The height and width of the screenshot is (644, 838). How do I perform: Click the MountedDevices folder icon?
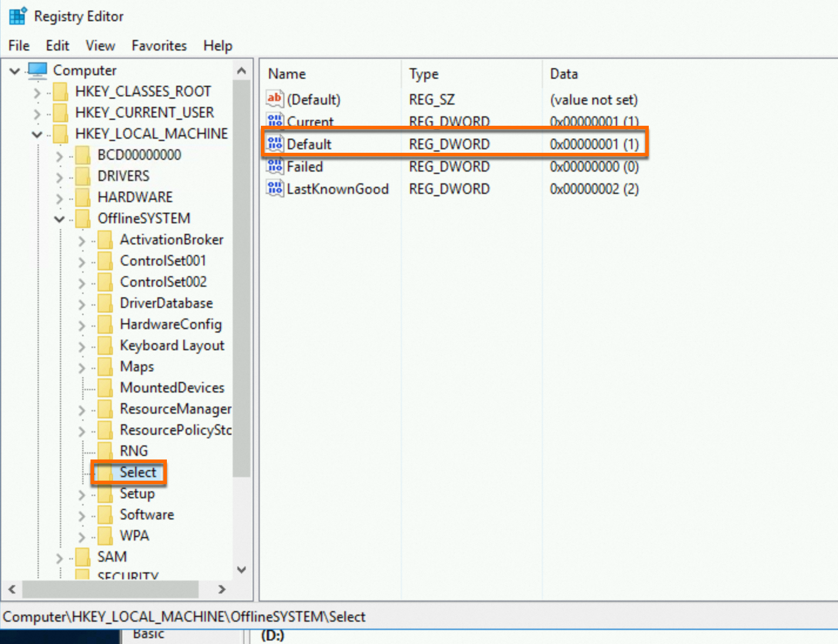[105, 388]
